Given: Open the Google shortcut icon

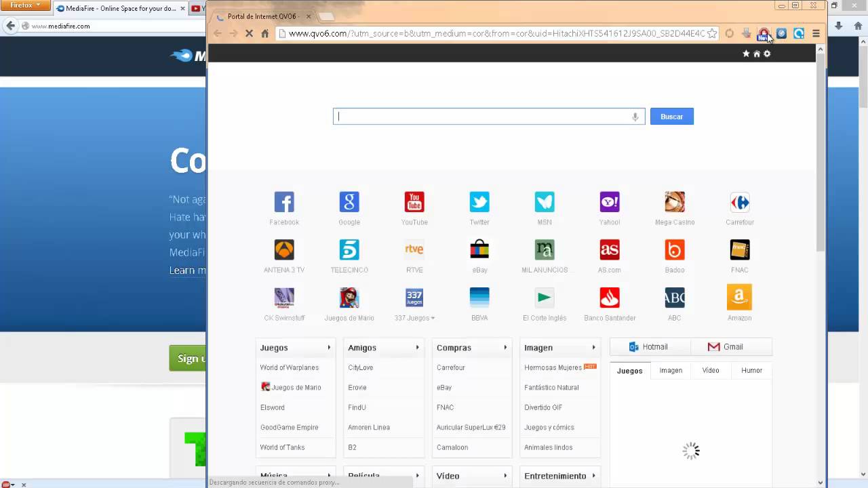Looking at the screenshot, I should point(349,202).
